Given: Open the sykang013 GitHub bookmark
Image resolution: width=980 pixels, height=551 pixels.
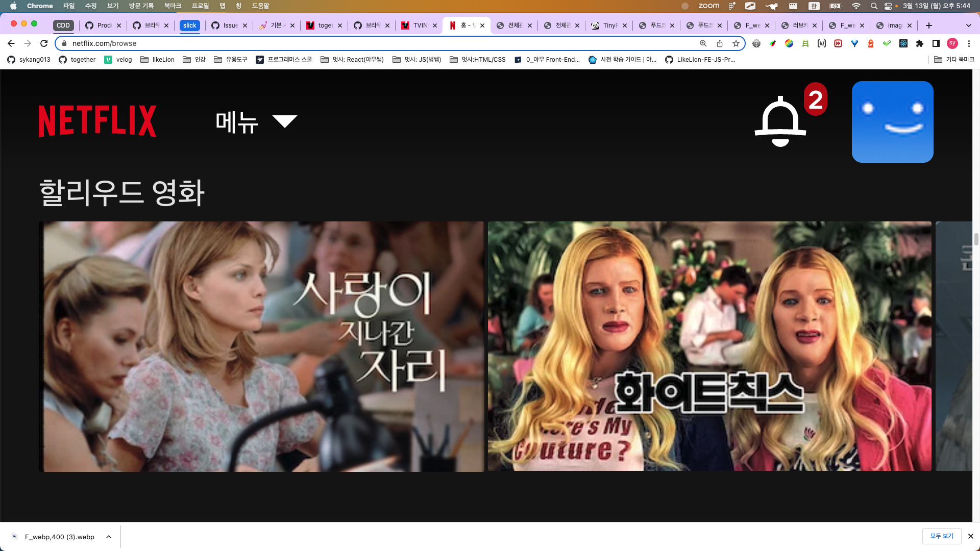Looking at the screenshot, I should pos(29,60).
